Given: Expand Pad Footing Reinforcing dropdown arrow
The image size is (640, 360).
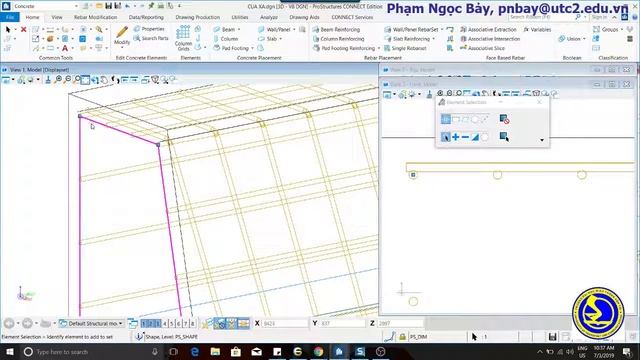Looking at the screenshot, I should point(378,48).
